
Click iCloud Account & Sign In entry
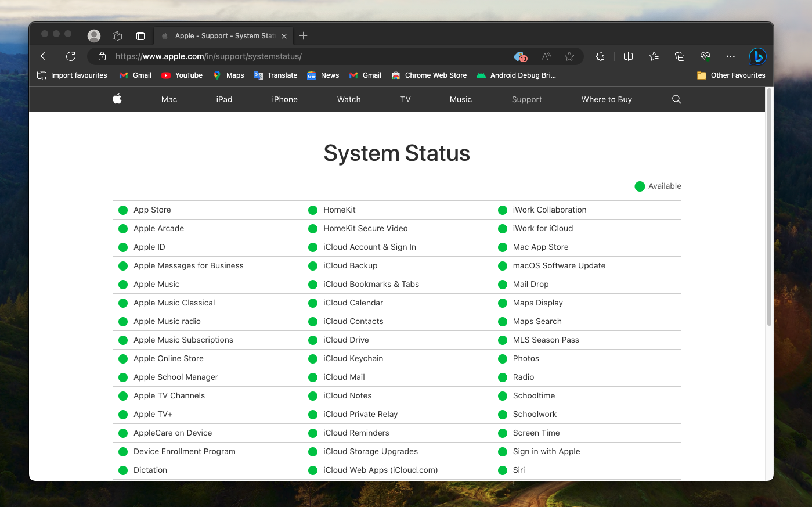pyautogui.click(x=397, y=247)
